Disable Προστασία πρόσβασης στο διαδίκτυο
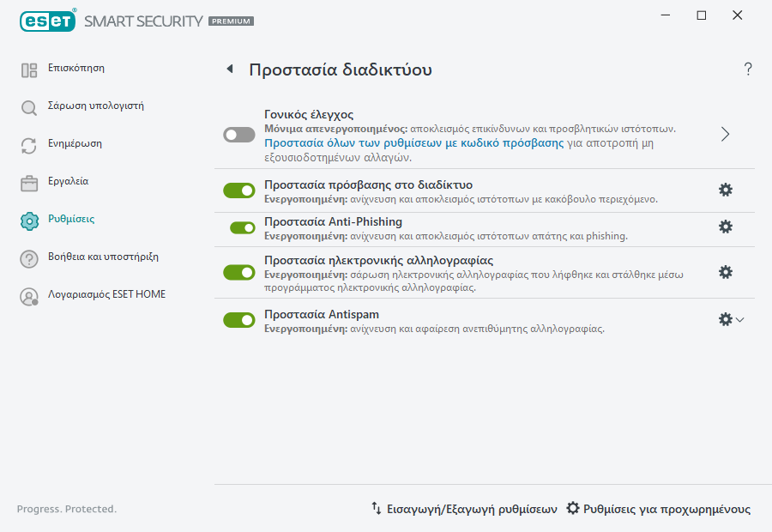The height and width of the screenshot is (532, 772). point(238,190)
